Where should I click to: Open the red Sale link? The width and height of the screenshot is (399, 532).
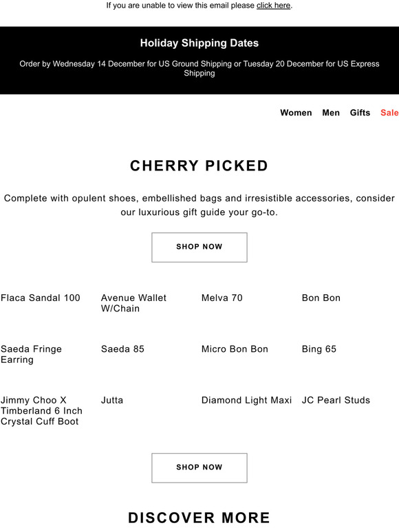click(389, 113)
